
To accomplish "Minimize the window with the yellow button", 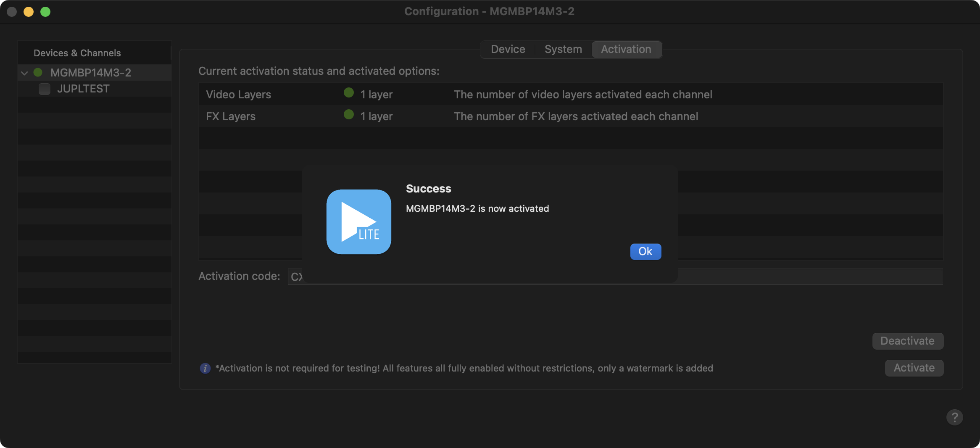I will click(x=29, y=12).
